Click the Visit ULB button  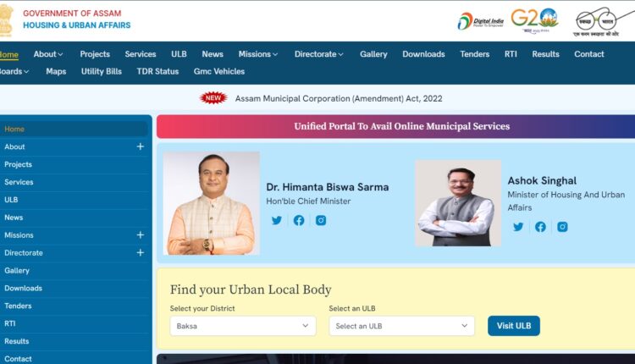click(514, 326)
